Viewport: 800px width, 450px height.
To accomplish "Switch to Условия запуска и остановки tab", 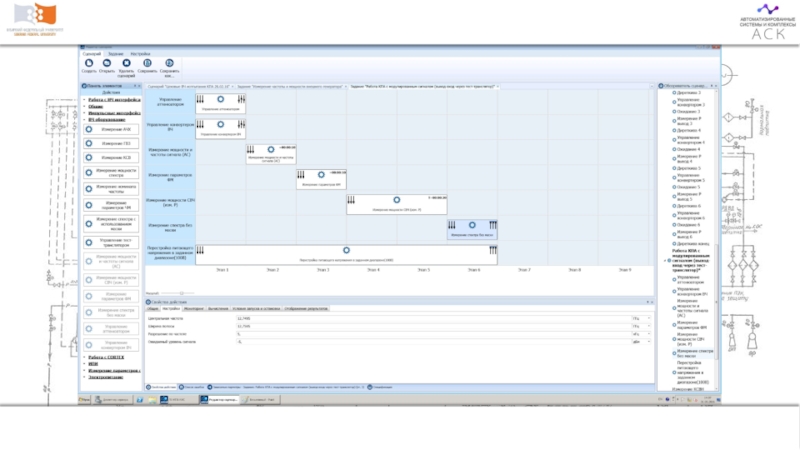I will coord(256,309).
